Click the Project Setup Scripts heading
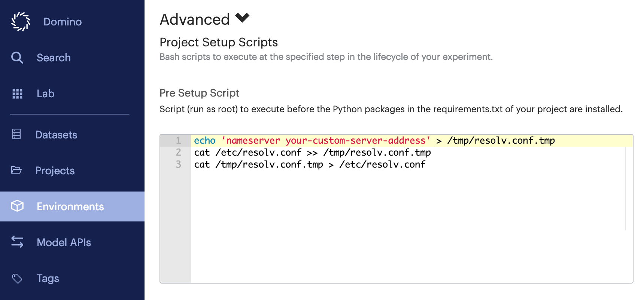Screen dimensions: 644x300 219,42
